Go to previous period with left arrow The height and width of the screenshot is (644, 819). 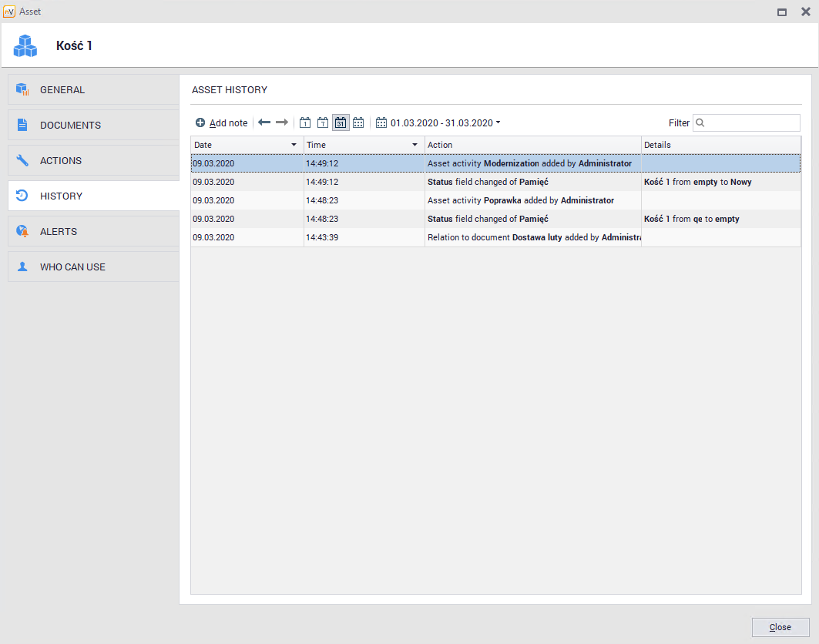point(264,122)
